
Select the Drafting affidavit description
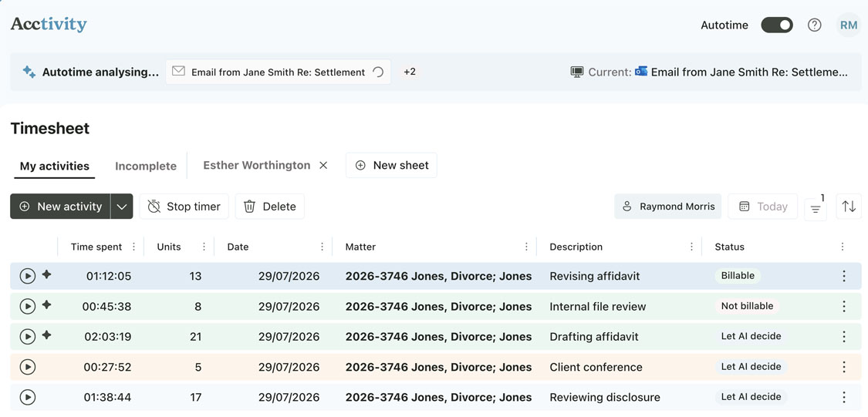coord(594,336)
